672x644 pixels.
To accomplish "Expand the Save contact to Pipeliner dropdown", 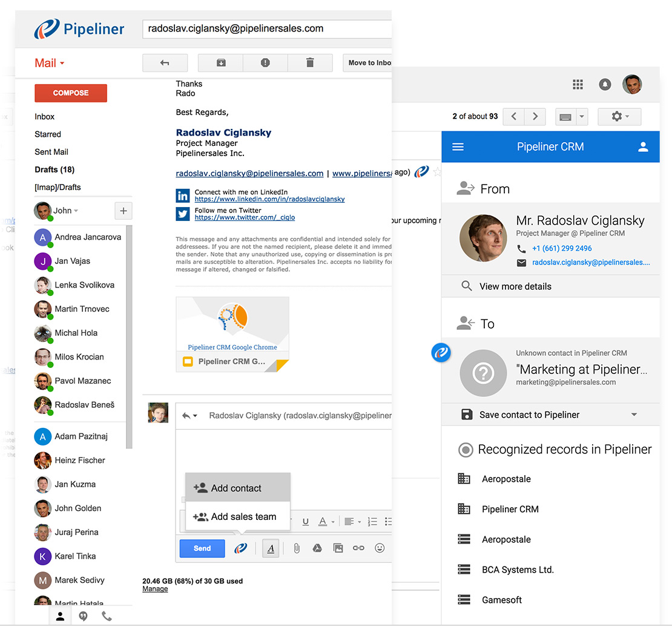I will coord(634,415).
